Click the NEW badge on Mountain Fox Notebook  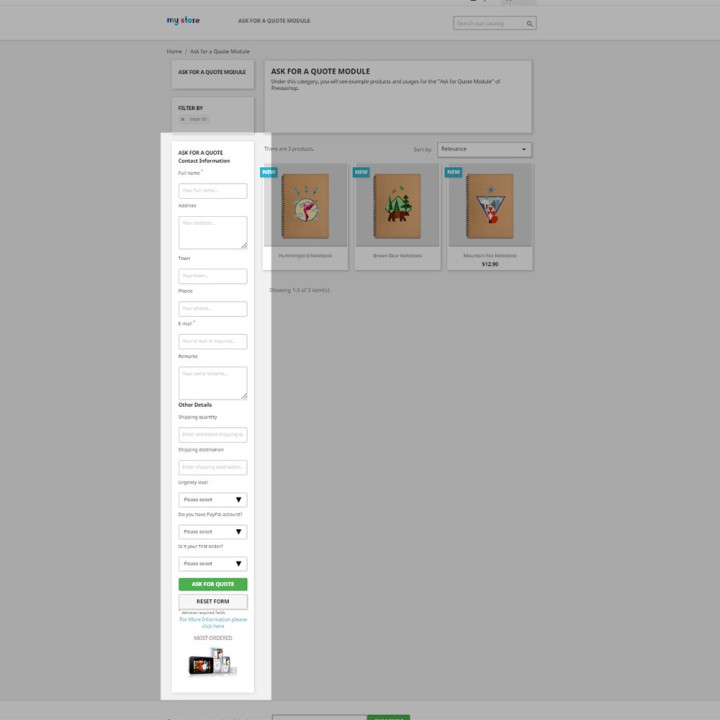[453, 172]
